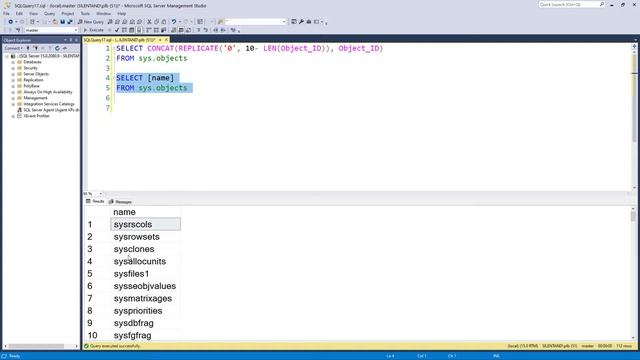
Task: Expand the Security folder
Action: tap(13, 68)
